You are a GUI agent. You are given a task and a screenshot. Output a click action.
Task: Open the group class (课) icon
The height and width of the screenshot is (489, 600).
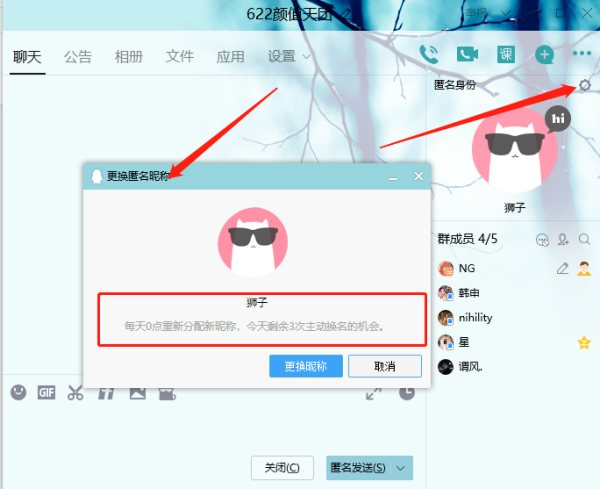tap(506, 54)
